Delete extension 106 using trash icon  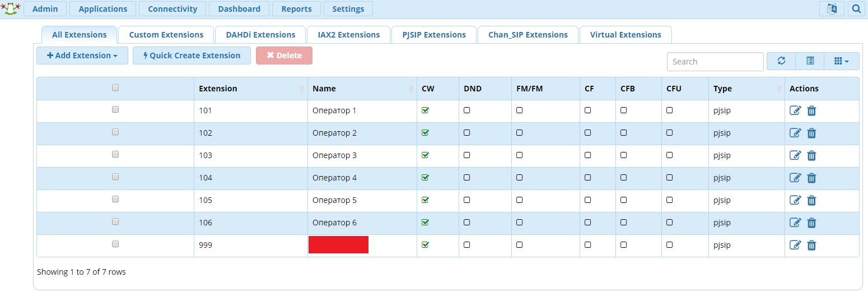coord(811,223)
